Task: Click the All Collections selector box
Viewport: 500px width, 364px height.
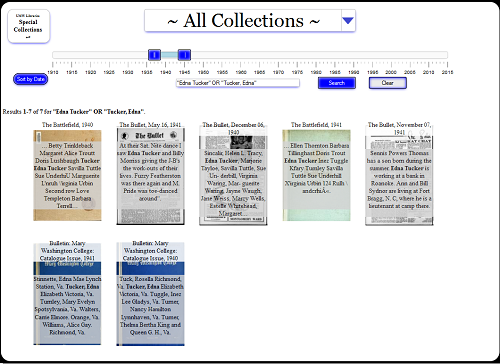Action: 250,21
